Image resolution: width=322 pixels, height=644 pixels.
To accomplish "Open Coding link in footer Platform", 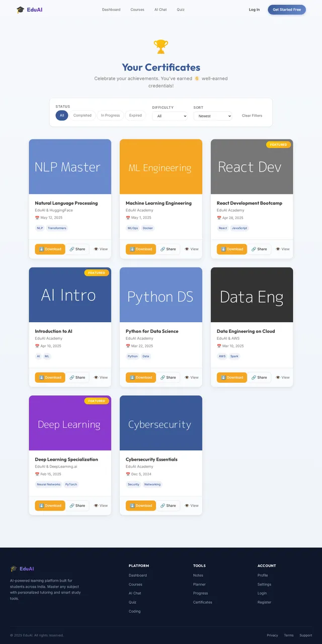I will [135, 611].
